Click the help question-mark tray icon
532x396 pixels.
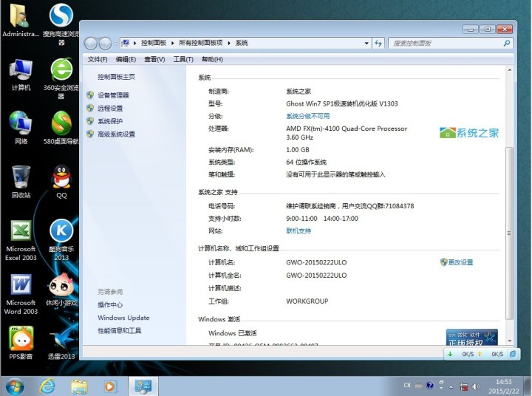pos(430,386)
